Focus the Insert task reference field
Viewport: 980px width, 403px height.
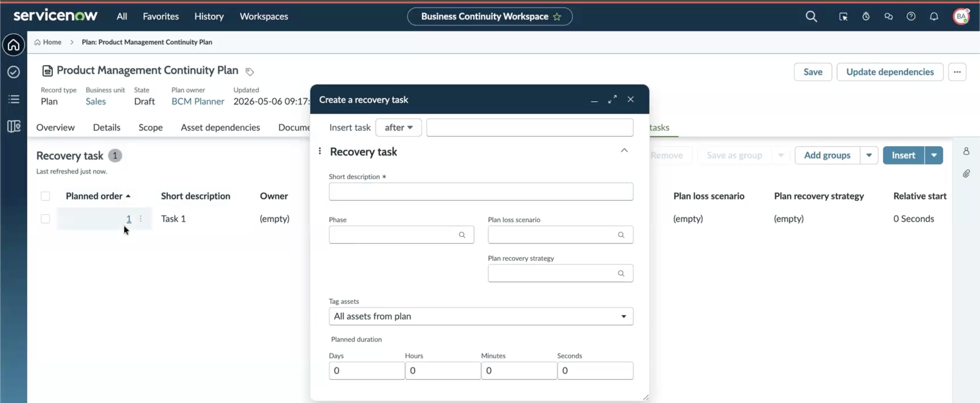(530, 128)
